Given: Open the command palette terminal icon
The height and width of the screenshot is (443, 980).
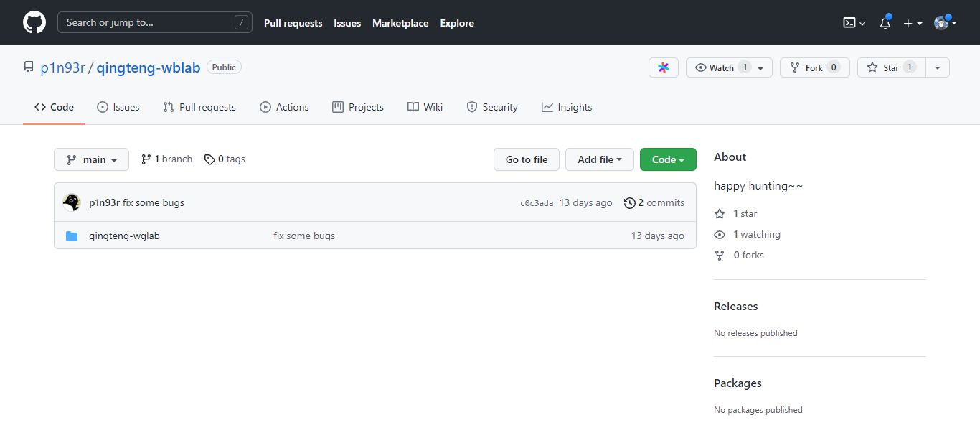Looking at the screenshot, I should click(x=854, y=23).
